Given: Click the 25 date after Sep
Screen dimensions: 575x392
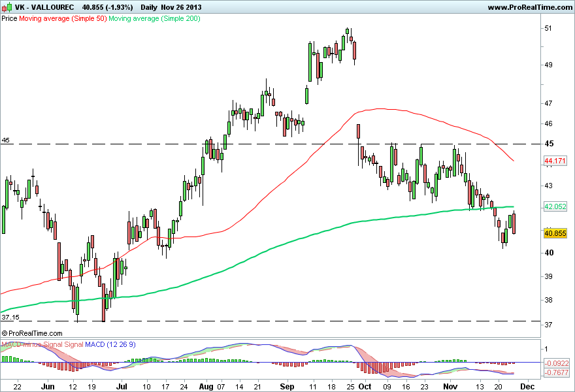Looking at the screenshot, I should point(350,387).
